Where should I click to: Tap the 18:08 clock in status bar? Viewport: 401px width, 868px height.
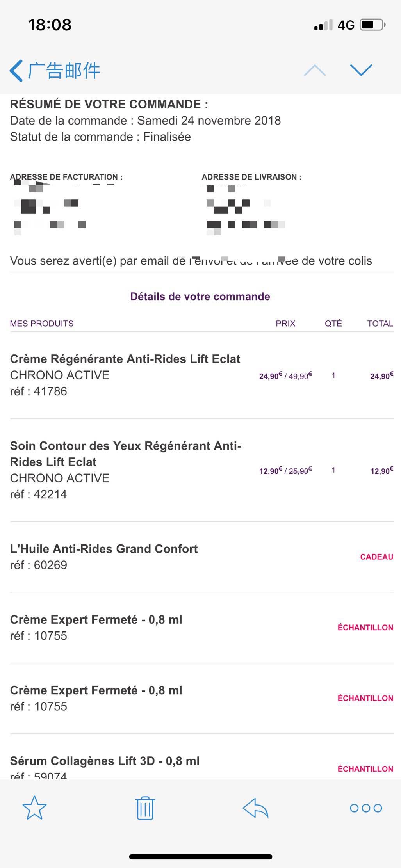(x=50, y=25)
